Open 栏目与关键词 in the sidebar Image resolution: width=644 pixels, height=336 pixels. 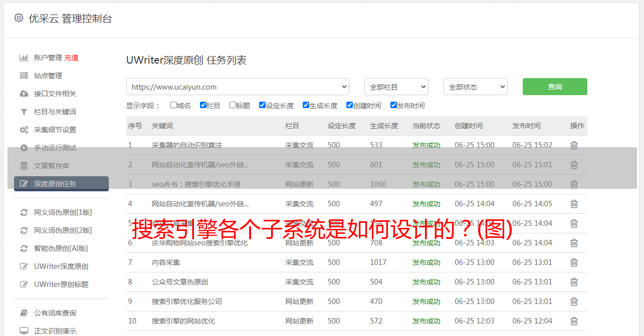tap(55, 112)
